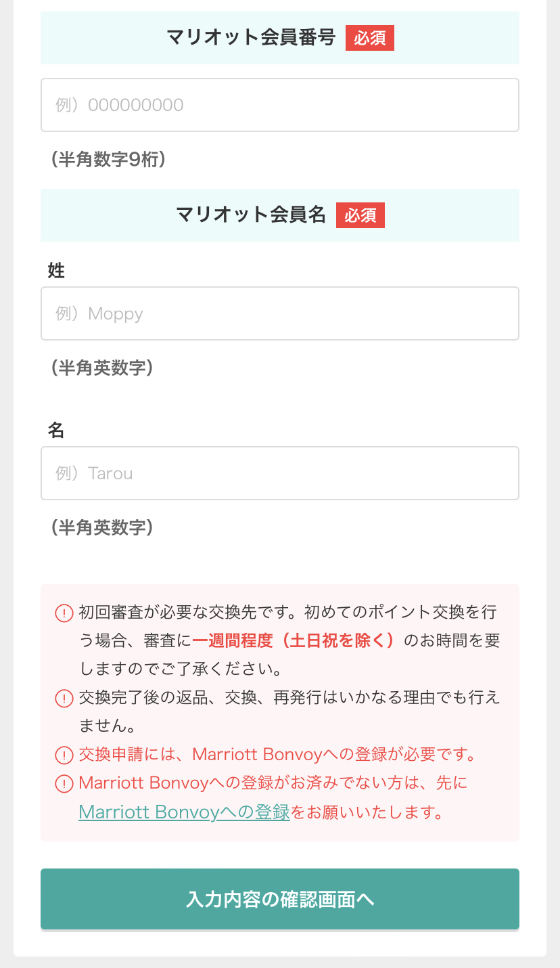560x968 pixels.
Task: Click the 姓 field label
Action: tap(56, 271)
